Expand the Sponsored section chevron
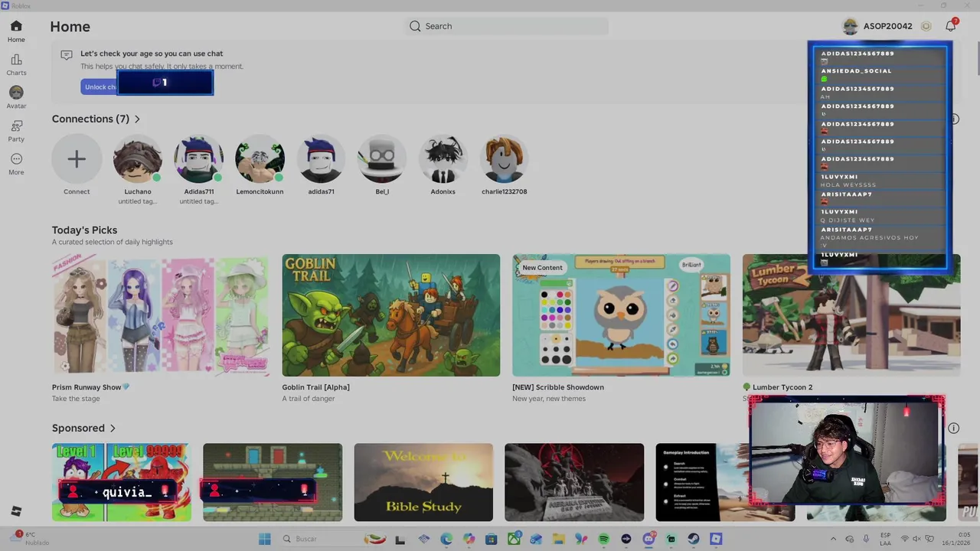980x551 pixels. [113, 429]
